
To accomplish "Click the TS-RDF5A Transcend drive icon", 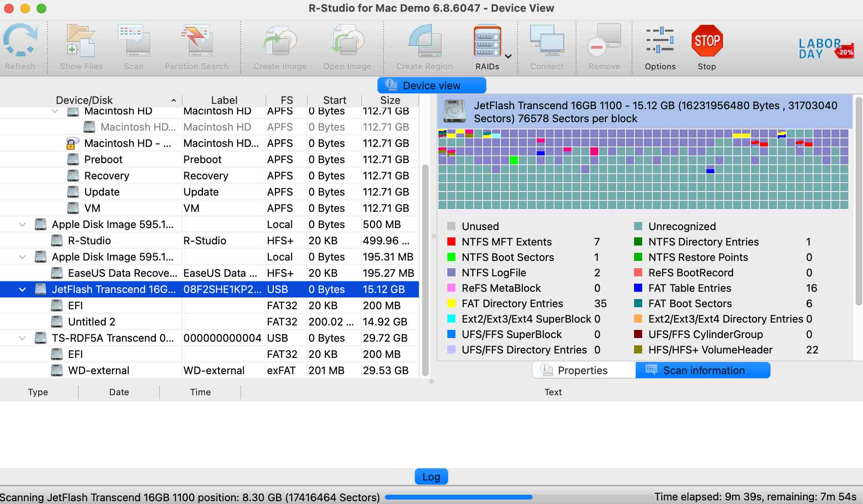I will tap(41, 338).
